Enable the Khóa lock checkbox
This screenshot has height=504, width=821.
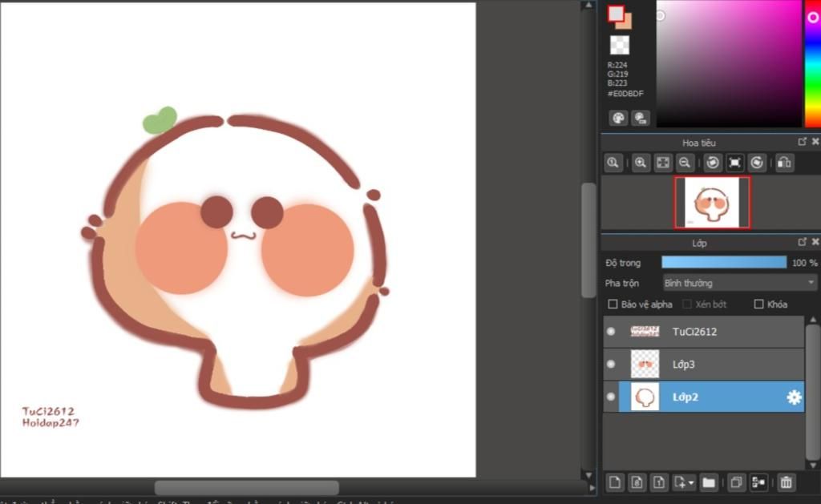coord(758,304)
